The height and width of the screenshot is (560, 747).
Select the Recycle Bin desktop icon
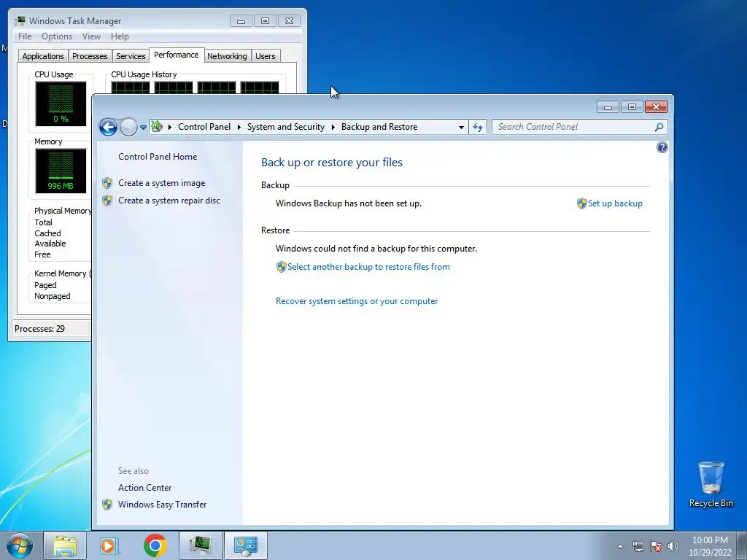click(x=711, y=485)
